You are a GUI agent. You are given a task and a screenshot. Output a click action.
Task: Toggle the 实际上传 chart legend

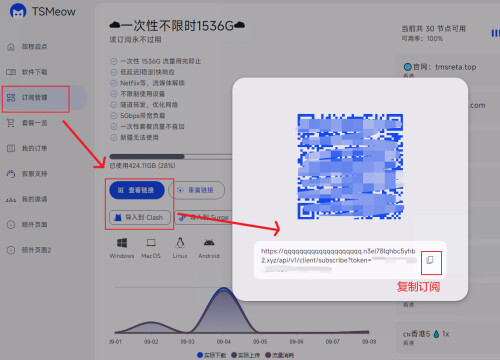point(245,355)
